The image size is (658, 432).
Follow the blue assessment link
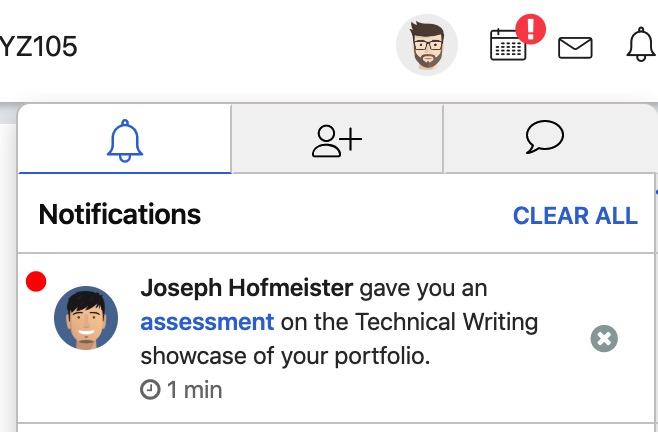point(207,322)
